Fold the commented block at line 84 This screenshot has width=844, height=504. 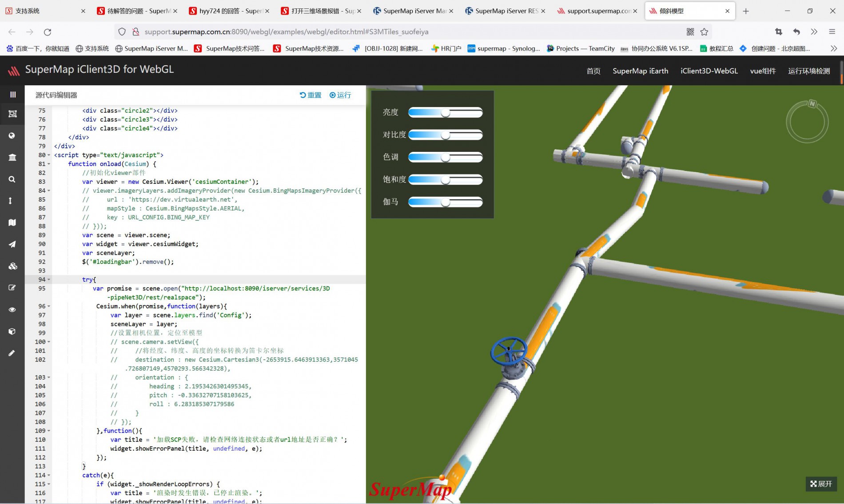click(49, 190)
